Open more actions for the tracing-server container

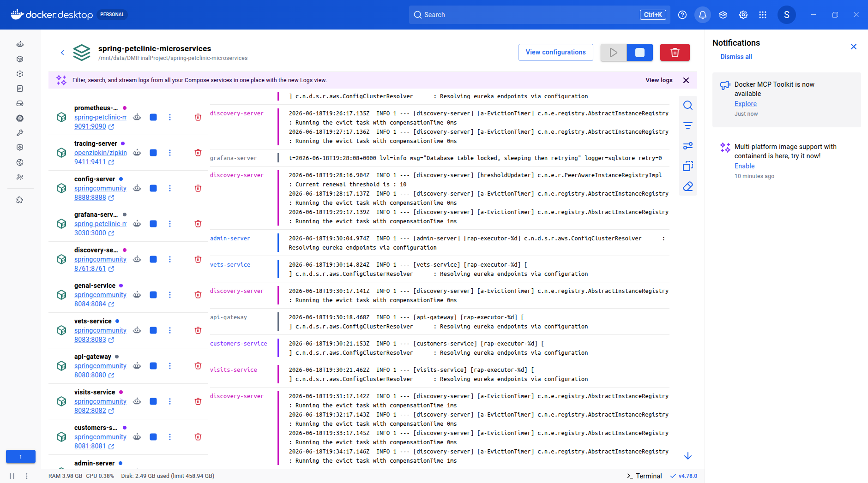pyautogui.click(x=170, y=153)
